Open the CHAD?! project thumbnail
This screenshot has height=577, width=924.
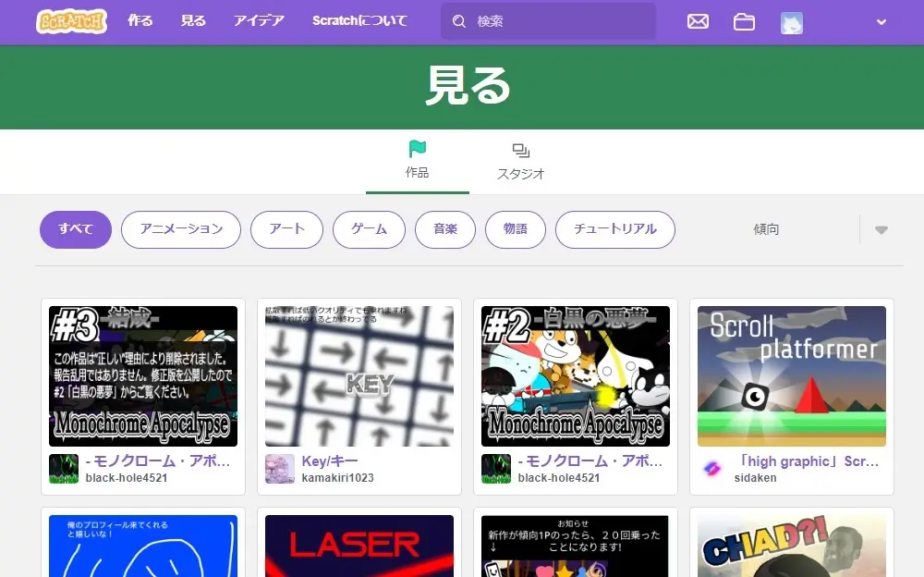click(792, 546)
